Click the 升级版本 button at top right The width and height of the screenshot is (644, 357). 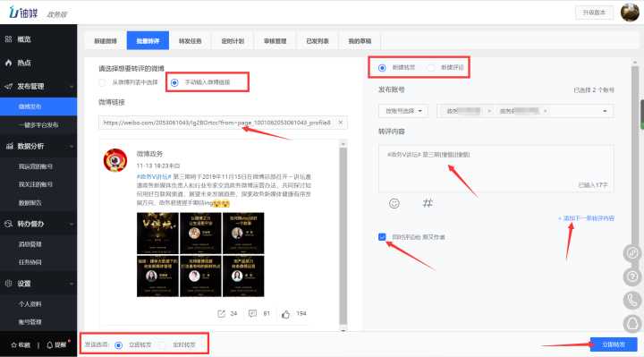(x=594, y=13)
